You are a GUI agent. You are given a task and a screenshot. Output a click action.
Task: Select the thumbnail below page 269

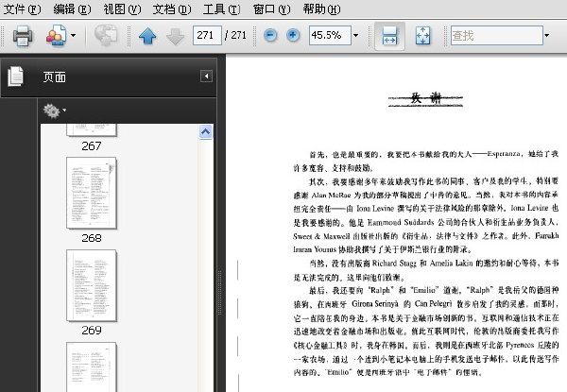pos(92,366)
